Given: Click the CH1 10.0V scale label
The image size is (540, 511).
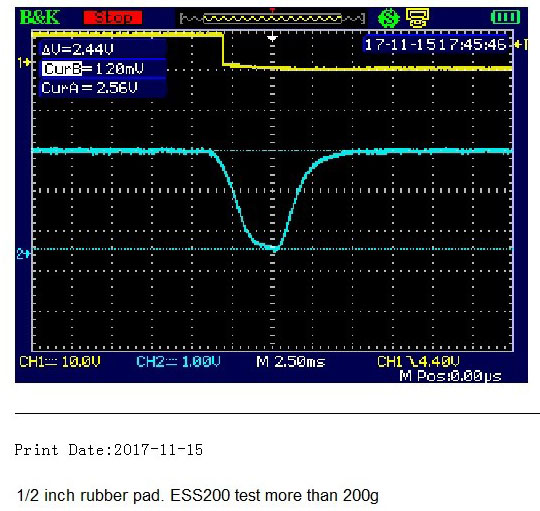Looking at the screenshot, I should 60,362.
